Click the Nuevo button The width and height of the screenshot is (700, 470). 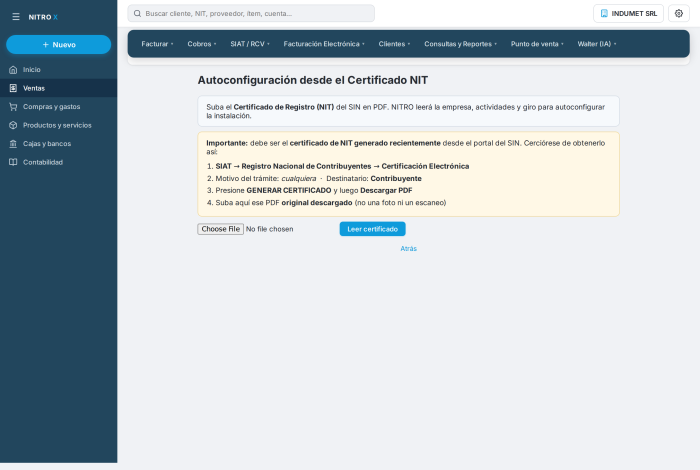58,45
